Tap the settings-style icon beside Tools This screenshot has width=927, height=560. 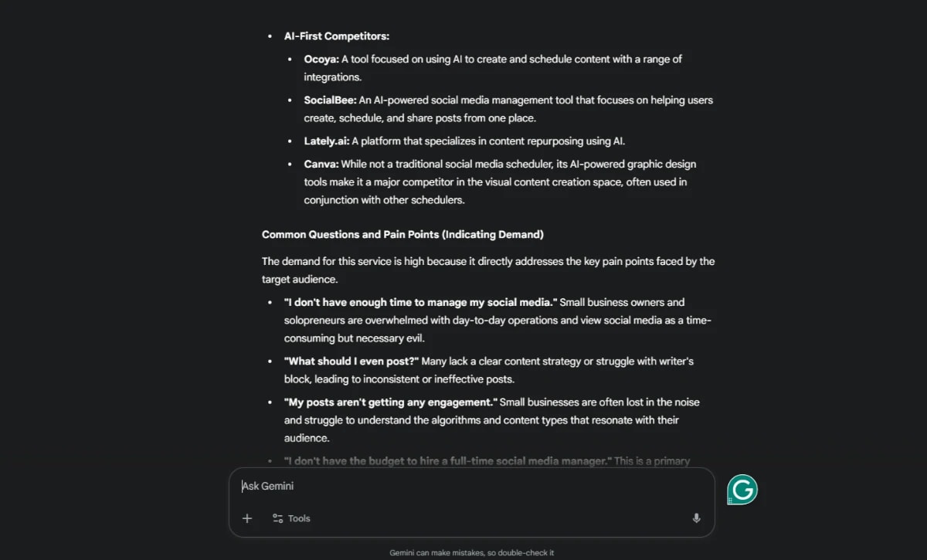point(277,518)
